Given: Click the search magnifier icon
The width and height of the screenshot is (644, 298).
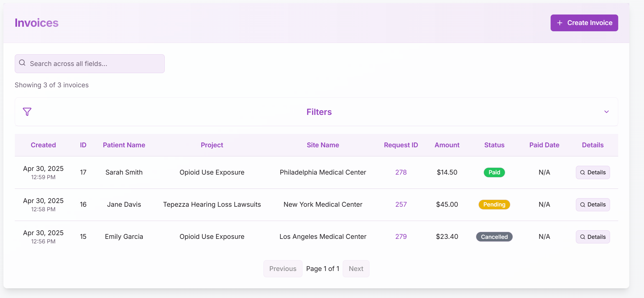Looking at the screenshot, I should pyautogui.click(x=22, y=62).
